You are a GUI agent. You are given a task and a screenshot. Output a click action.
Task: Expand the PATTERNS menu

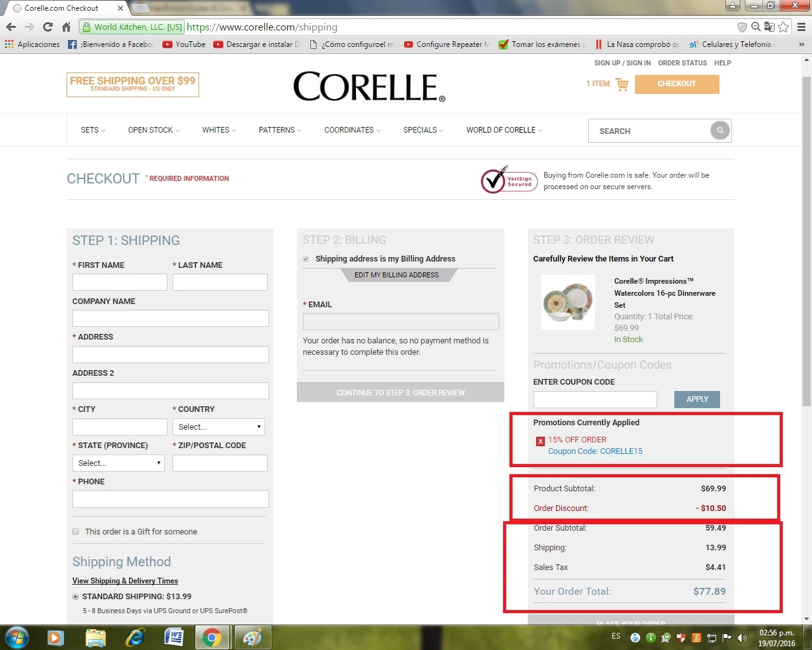pos(280,130)
